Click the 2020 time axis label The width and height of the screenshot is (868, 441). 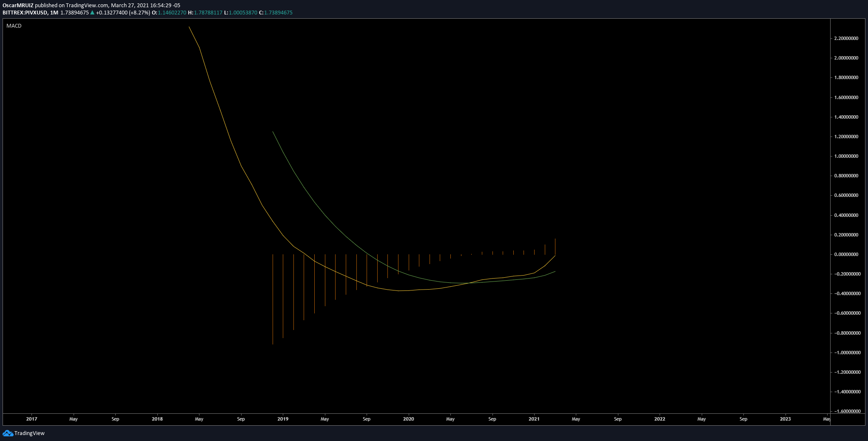(408, 419)
